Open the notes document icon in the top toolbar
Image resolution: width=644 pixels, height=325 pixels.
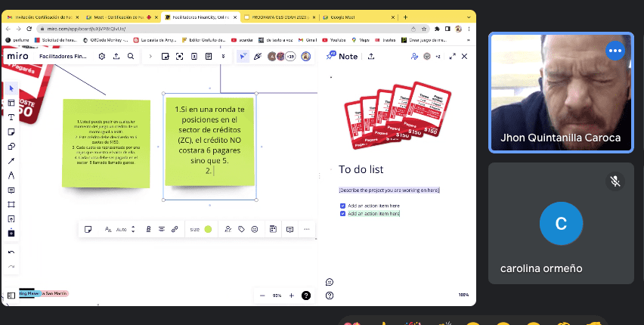tap(209, 56)
